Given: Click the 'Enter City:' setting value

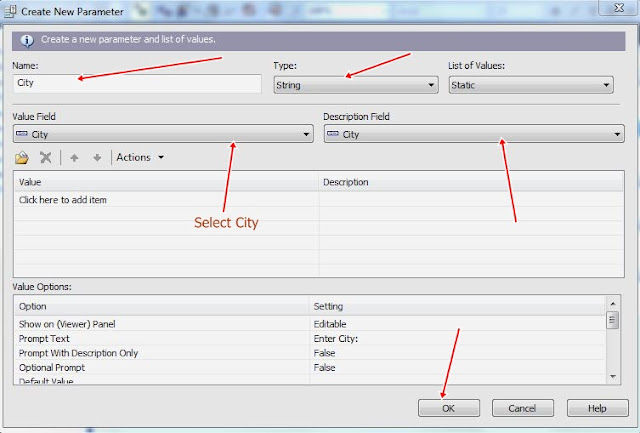Looking at the screenshot, I should 336,339.
